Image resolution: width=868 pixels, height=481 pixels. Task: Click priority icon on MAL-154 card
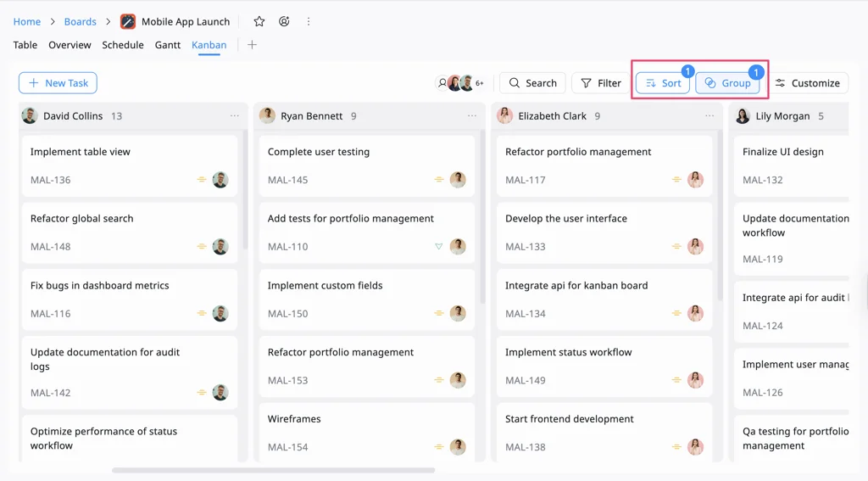pos(439,447)
